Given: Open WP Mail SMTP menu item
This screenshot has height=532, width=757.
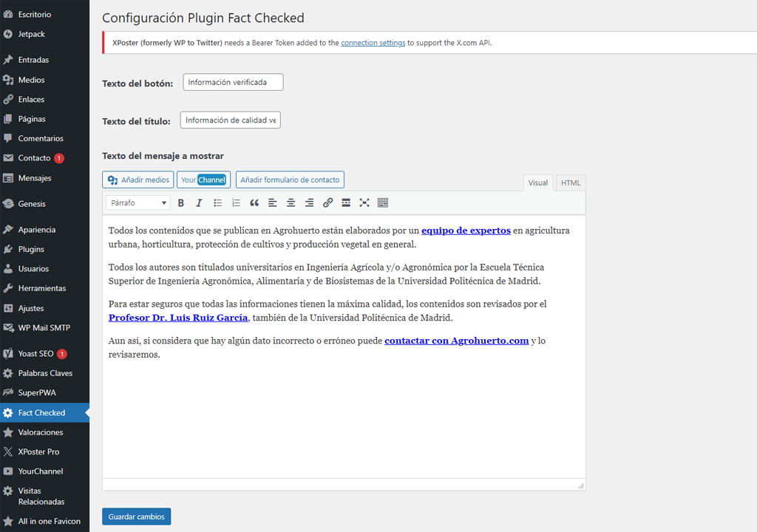Looking at the screenshot, I should [44, 328].
